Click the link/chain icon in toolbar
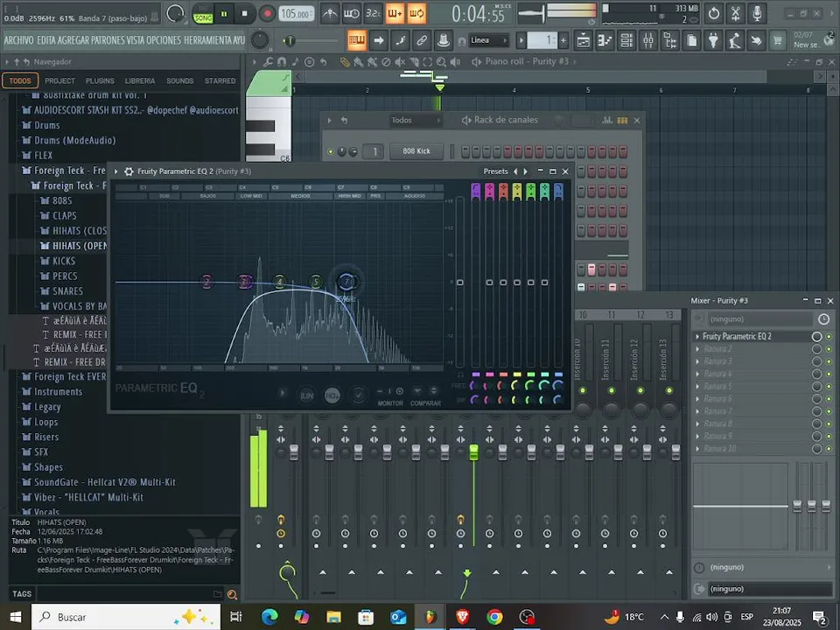Image resolution: width=840 pixels, height=630 pixels. click(x=422, y=40)
